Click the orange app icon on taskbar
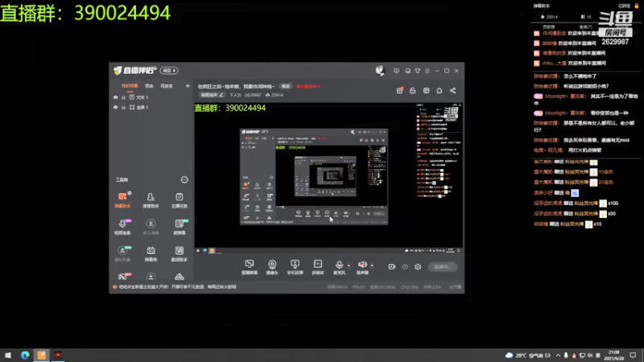 pyautogui.click(x=42, y=355)
